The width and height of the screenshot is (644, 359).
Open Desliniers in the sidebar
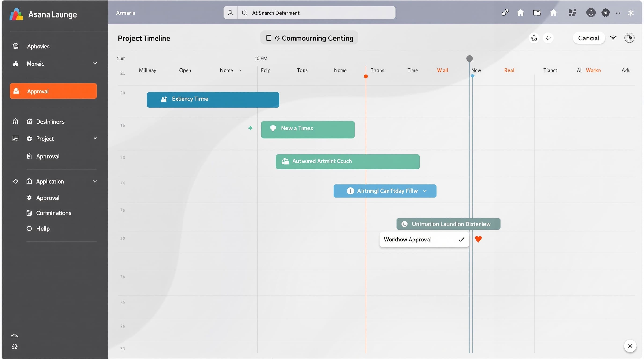(x=50, y=122)
